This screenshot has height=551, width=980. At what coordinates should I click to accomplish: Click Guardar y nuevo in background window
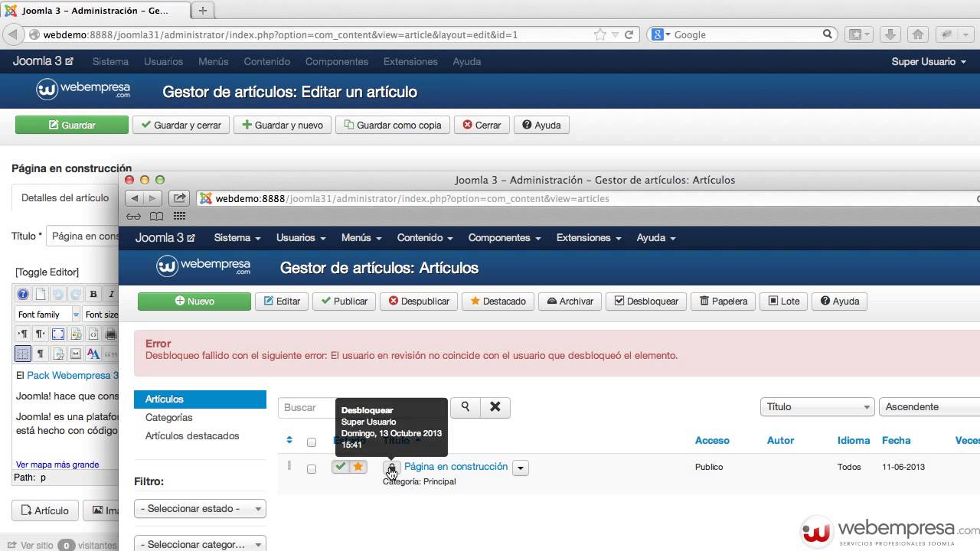pos(282,125)
